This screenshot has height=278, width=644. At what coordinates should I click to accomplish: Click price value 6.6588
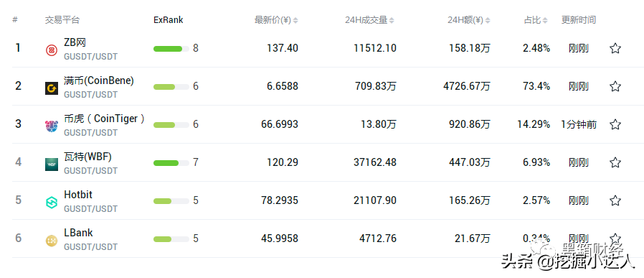pyautogui.click(x=283, y=86)
